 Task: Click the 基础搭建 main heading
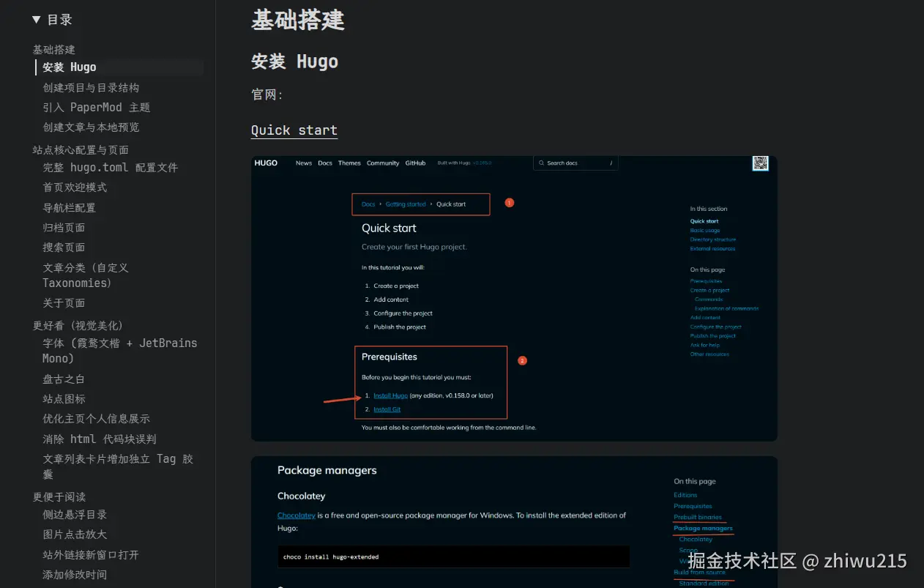click(x=298, y=20)
